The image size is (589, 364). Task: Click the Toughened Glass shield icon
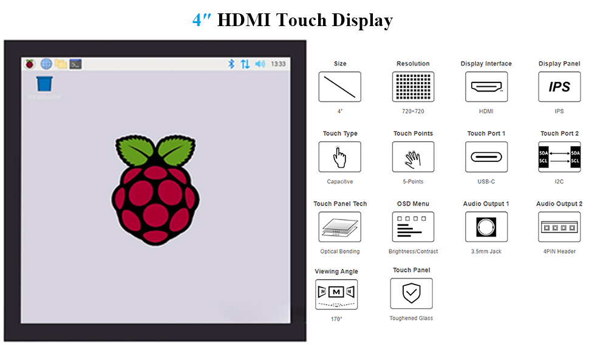[x=411, y=294]
